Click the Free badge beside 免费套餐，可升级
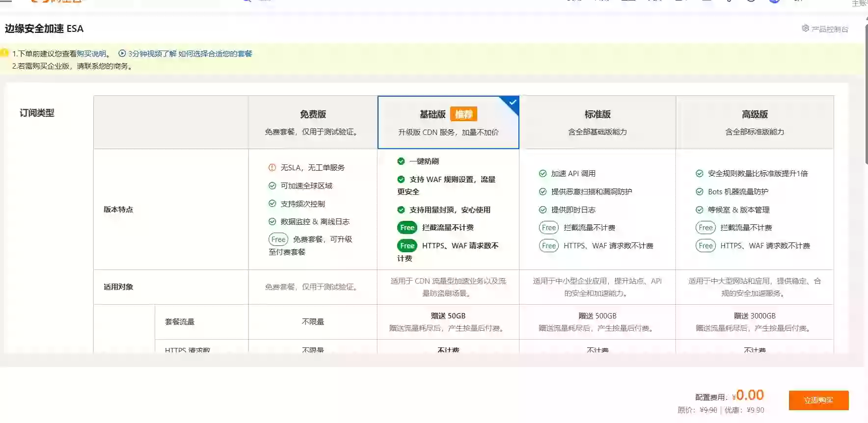Viewport: 868px width, 423px height. pos(278,239)
